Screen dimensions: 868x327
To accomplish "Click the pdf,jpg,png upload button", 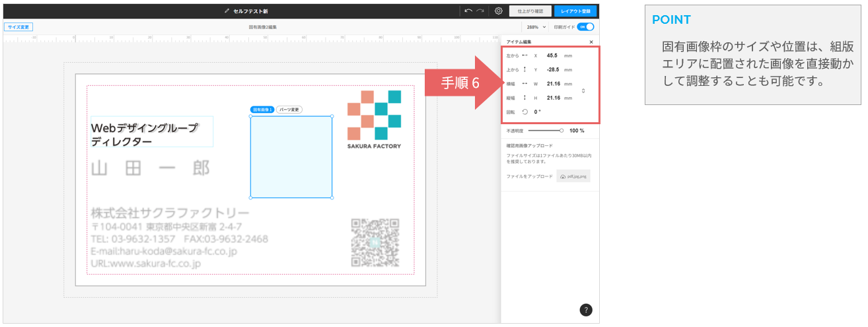I will click(x=573, y=176).
